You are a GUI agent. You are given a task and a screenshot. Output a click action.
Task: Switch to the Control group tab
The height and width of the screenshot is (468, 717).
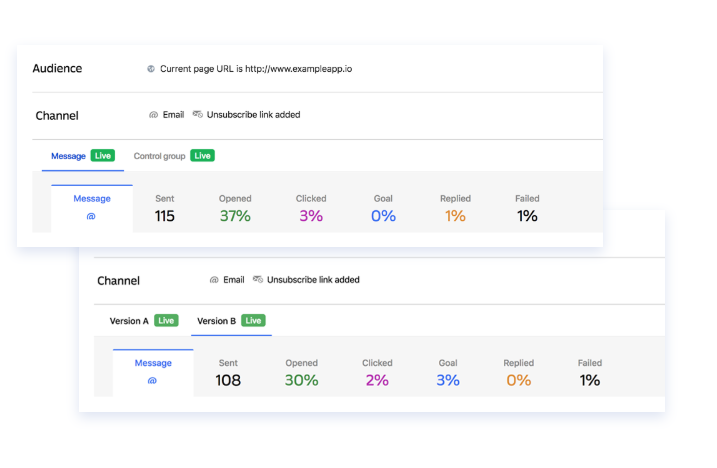(x=174, y=156)
